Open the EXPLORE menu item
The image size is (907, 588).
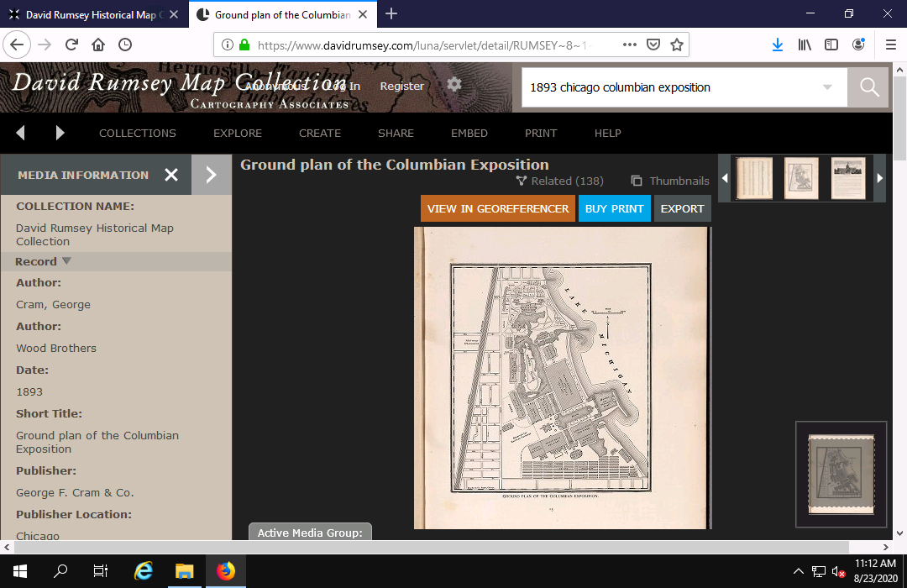click(x=237, y=133)
